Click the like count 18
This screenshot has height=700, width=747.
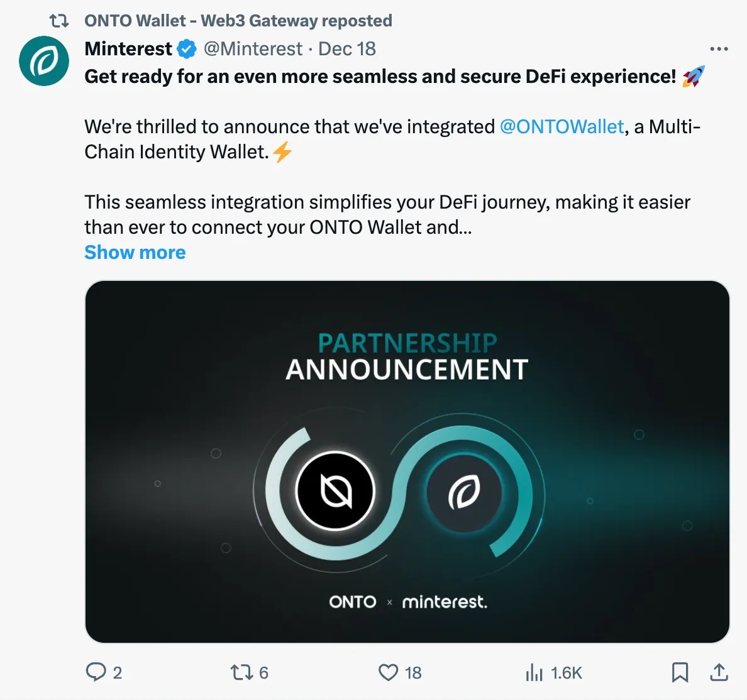click(413, 673)
